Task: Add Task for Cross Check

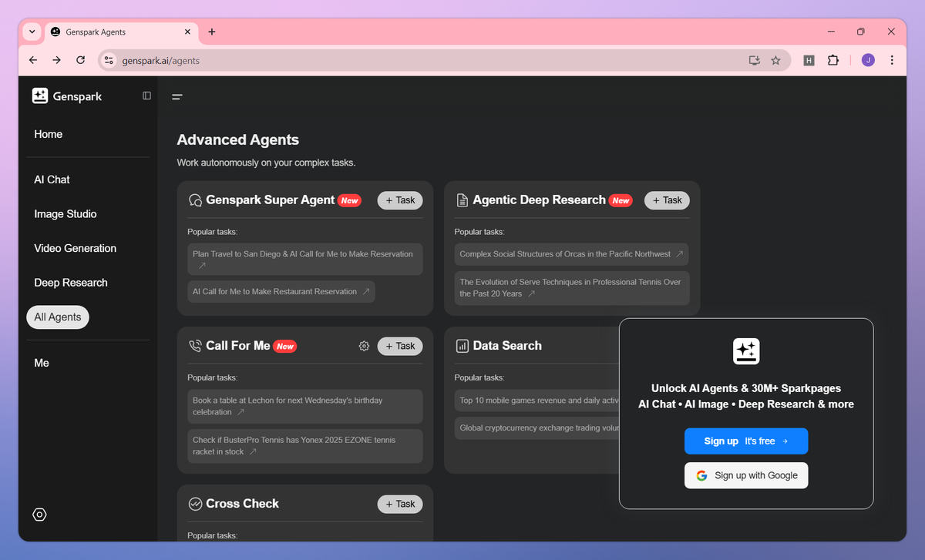Action: pyautogui.click(x=400, y=504)
